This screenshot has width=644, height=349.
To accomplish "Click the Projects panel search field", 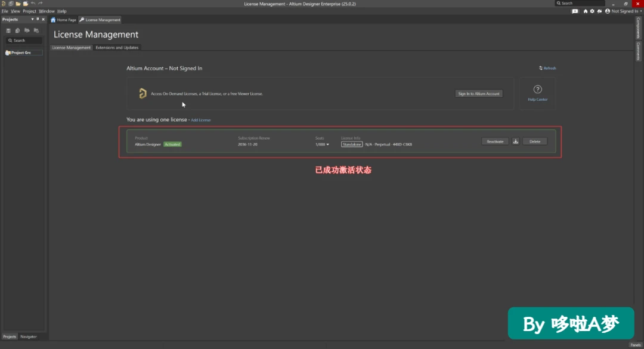I will click(x=24, y=41).
